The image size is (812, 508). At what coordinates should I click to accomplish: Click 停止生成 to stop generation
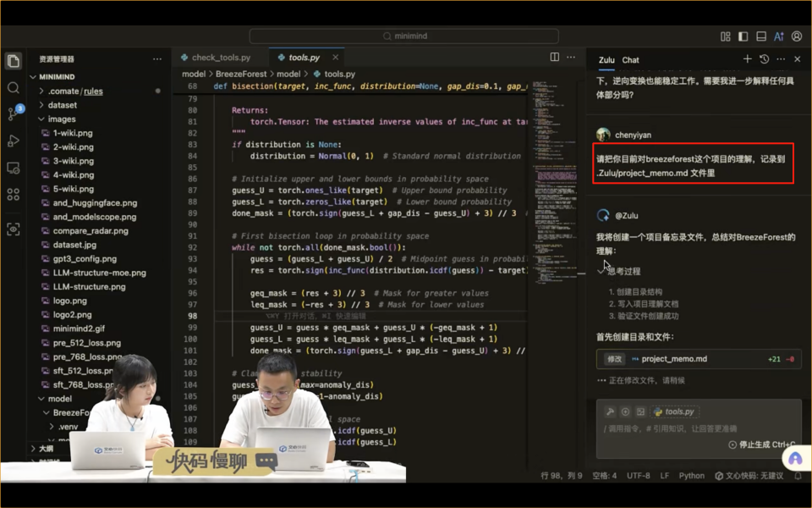coord(761,444)
